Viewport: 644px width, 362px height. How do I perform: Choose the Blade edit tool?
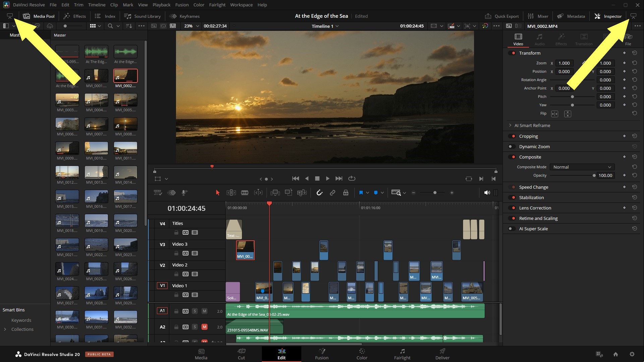pos(245,193)
